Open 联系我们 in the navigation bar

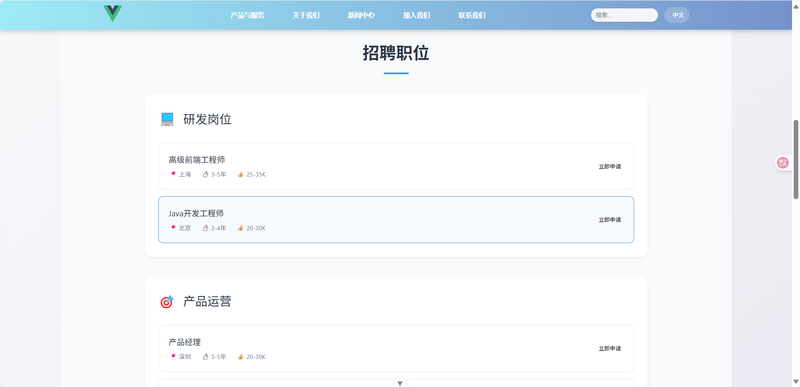pos(472,15)
